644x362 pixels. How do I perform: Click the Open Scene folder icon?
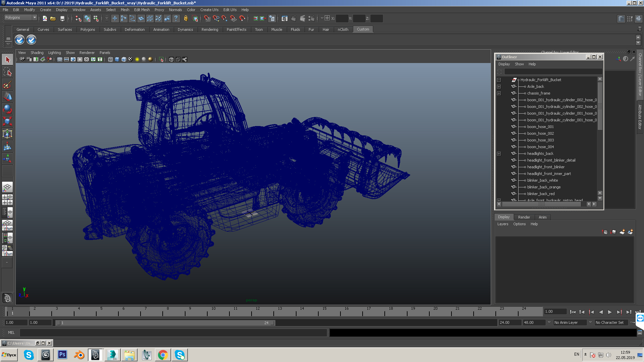(53, 19)
